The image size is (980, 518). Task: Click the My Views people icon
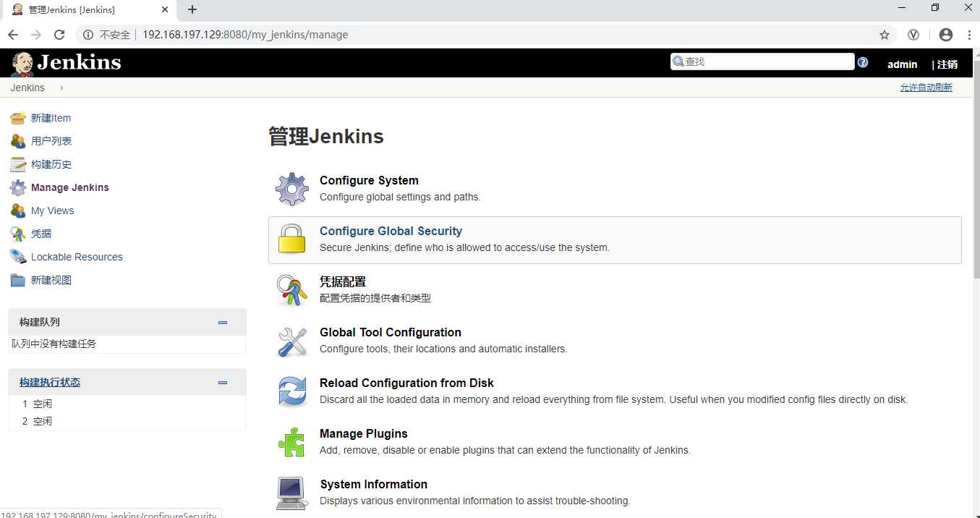coord(18,211)
